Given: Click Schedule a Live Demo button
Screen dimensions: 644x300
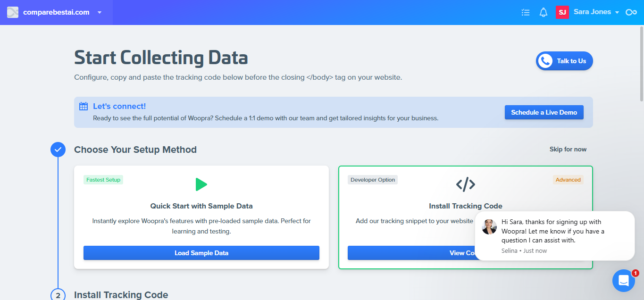Looking at the screenshot, I should [544, 112].
